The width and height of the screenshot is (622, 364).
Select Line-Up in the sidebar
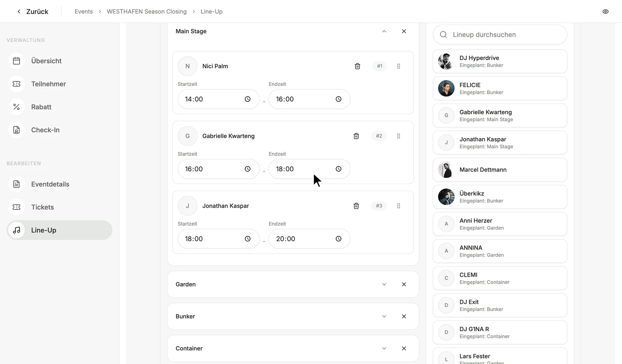click(x=59, y=230)
